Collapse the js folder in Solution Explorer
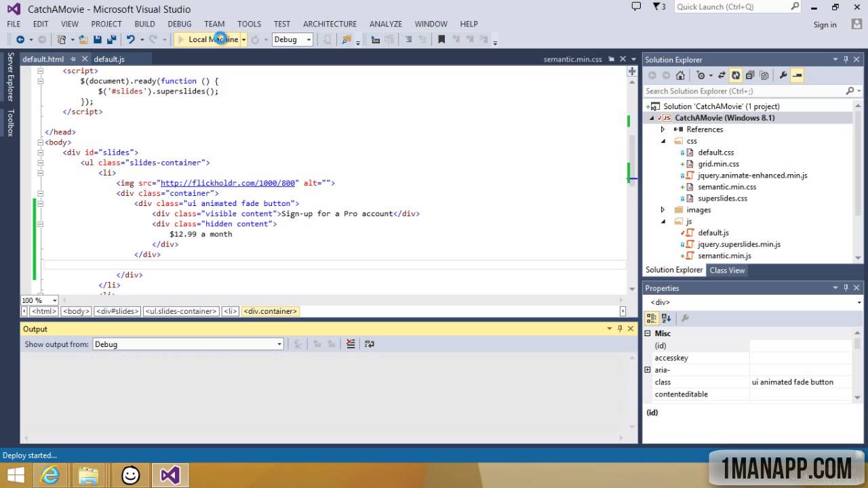The width and height of the screenshot is (868, 488). [663, 222]
